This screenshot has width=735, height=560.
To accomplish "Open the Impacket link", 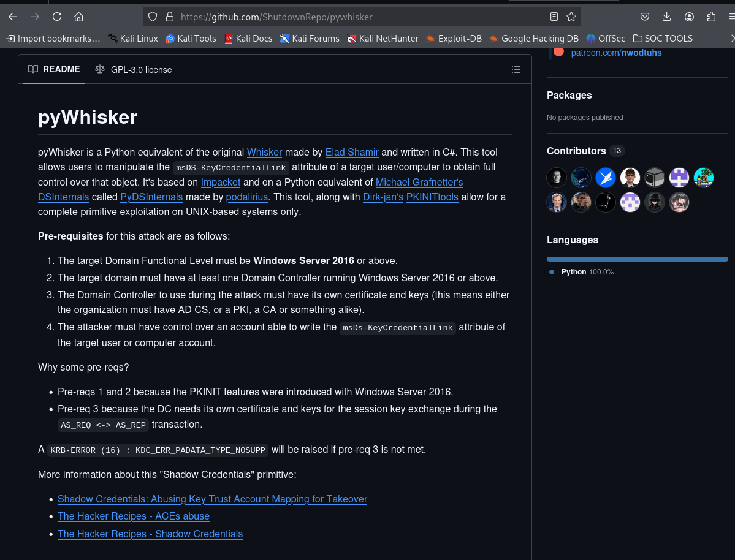I will tap(220, 183).
